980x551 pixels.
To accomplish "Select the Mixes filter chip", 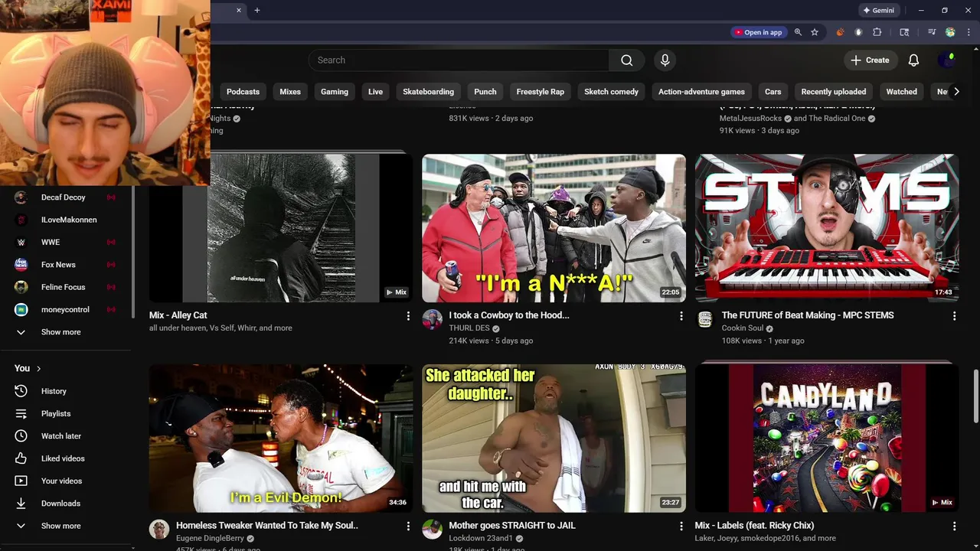I will 290,92.
